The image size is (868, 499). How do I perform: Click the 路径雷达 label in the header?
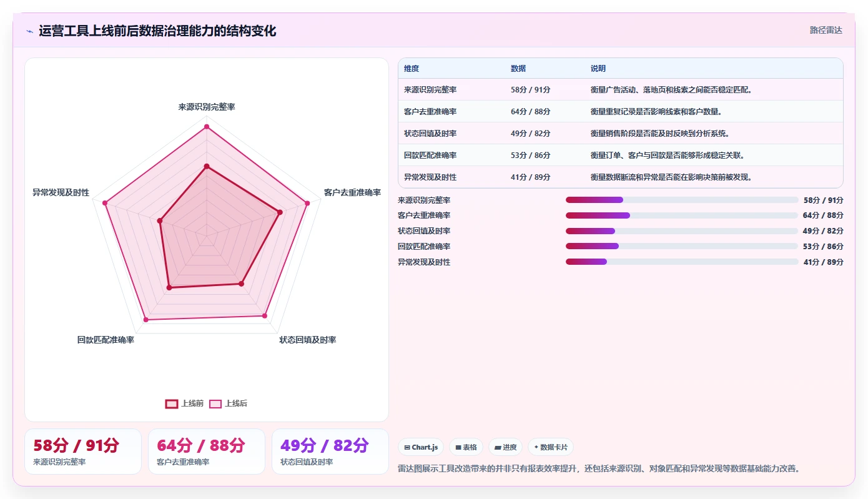pos(826,30)
